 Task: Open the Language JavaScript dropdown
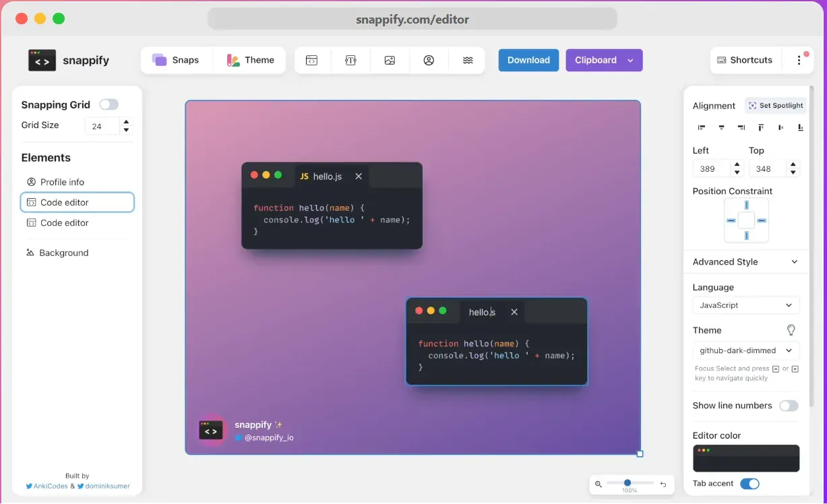click(x=746, y=305)
